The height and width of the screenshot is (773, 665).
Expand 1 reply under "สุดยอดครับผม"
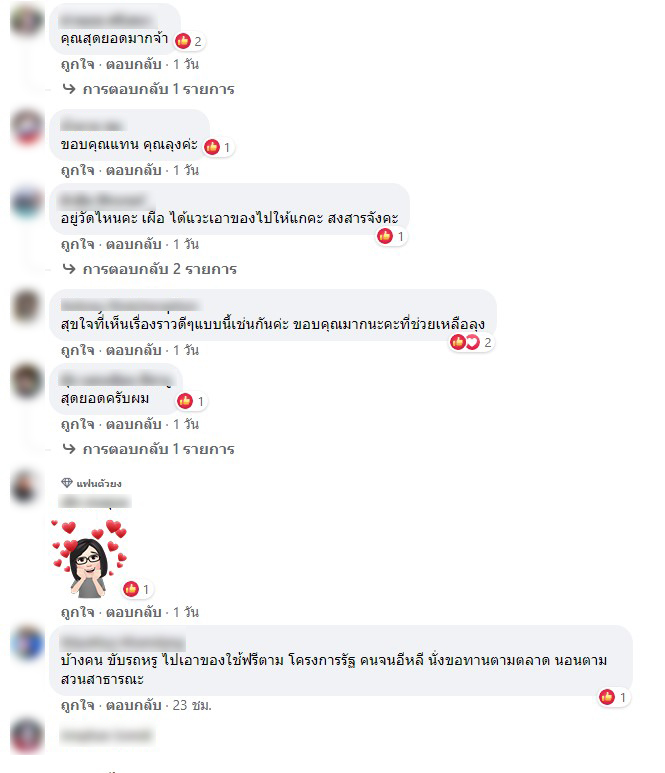click(148, 449)
